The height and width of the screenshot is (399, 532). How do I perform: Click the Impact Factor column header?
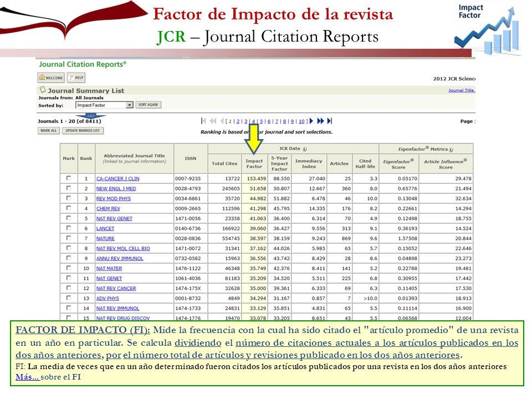(x=254, y=163)
